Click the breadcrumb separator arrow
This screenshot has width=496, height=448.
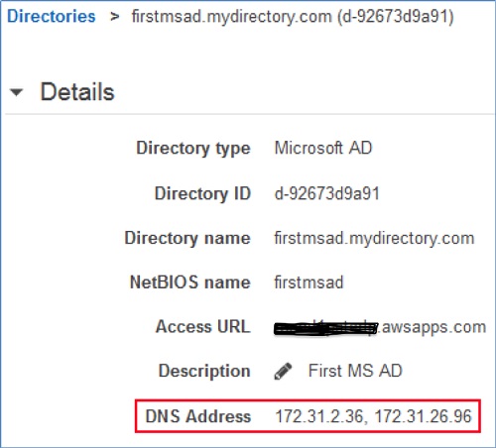coord(114,16)
